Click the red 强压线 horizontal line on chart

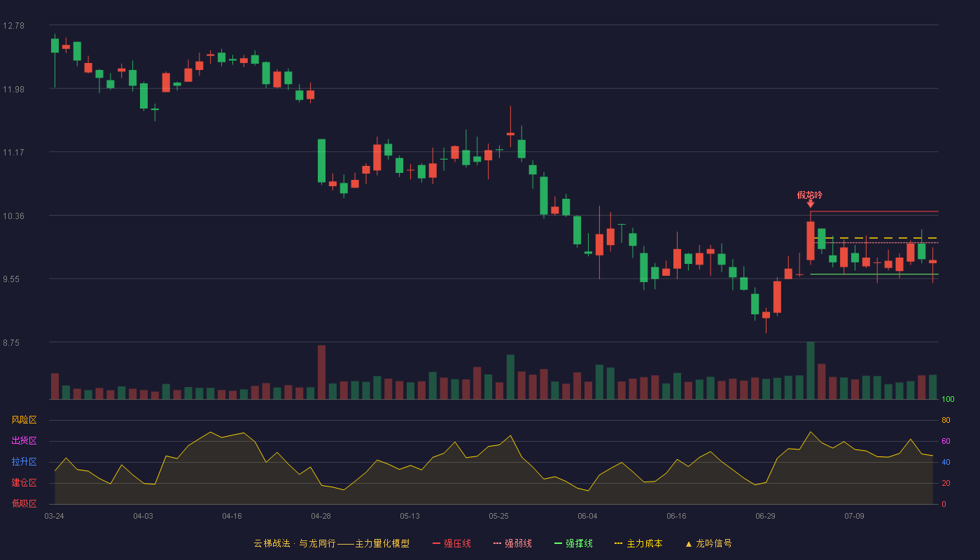coord(874,211)
